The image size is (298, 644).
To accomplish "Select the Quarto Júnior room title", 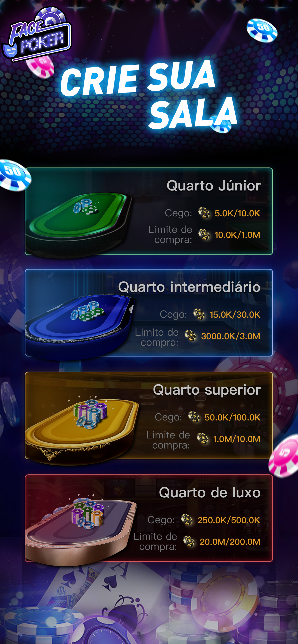I will click(x=214, y=185).
